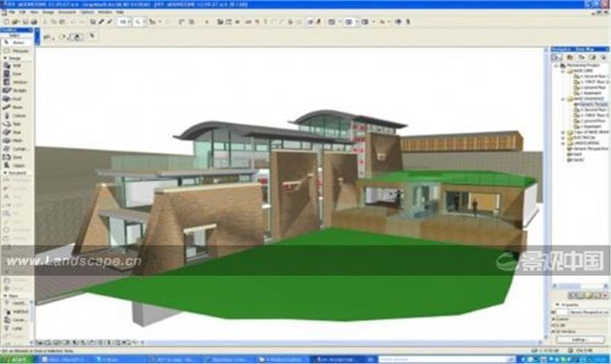Select the Column tool
The image size is (611, 364).
coord(15,115)
